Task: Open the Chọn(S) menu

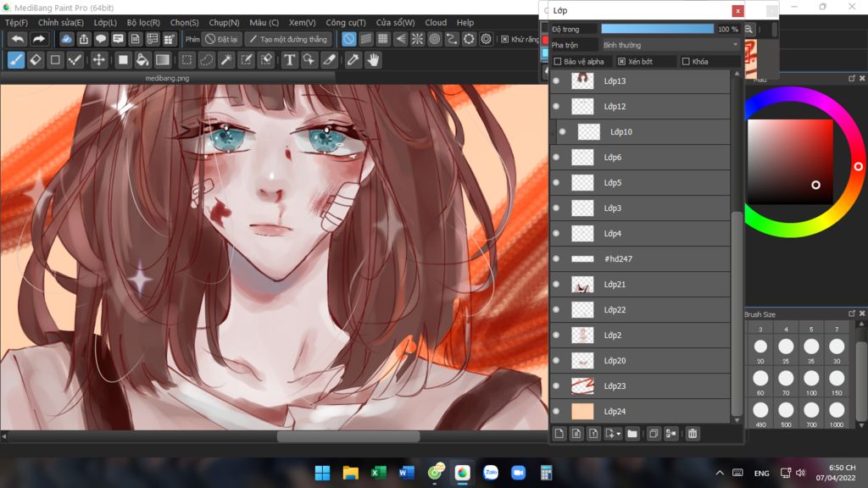Action: point(184,23)
